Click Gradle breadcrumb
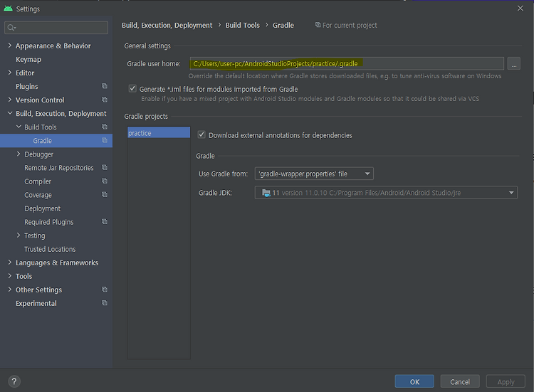Image resolution: width=534 pixels, height=392 pixels. tap(283, 25)
